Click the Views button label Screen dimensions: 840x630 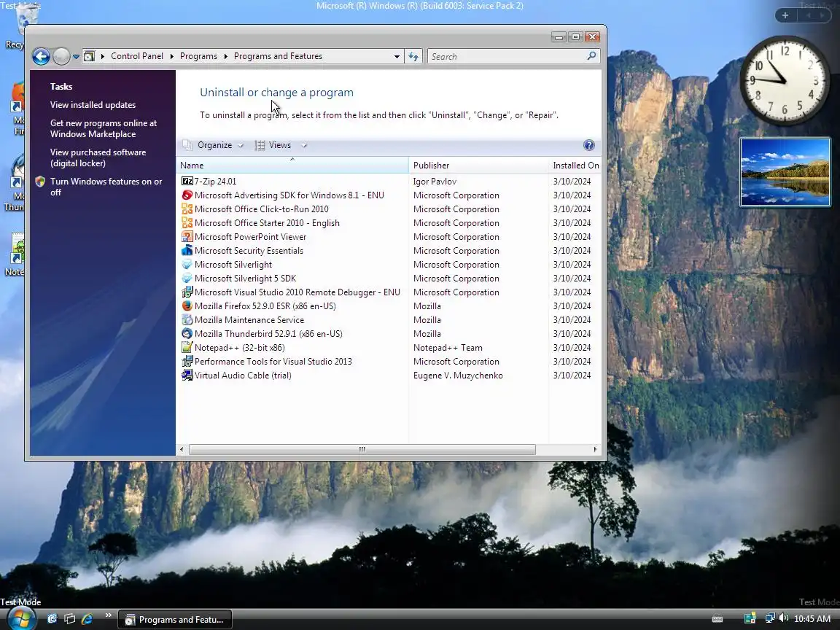pyautogui.click(x=280, y=145)
